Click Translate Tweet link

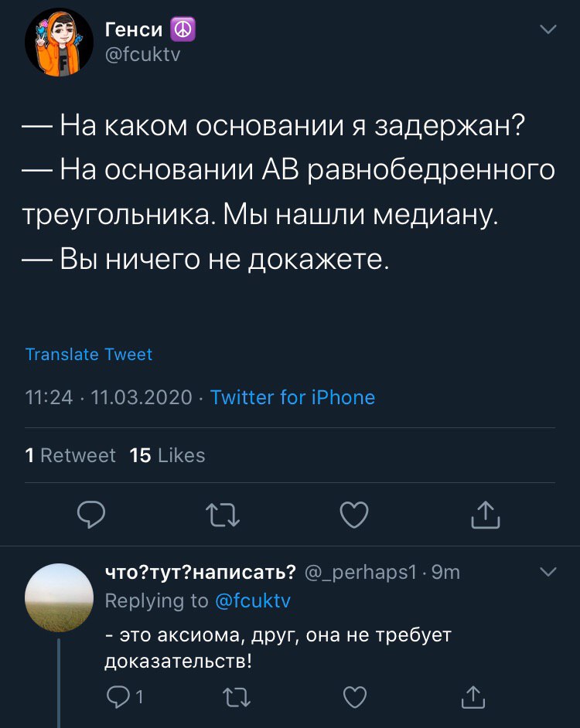tap(89, 355)
